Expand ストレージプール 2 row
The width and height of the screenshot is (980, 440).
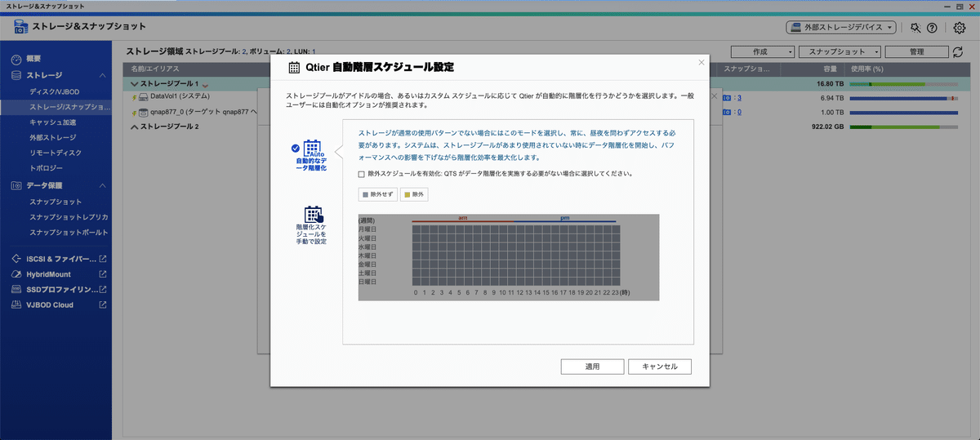pyautogui.click(x=135, y=127)
